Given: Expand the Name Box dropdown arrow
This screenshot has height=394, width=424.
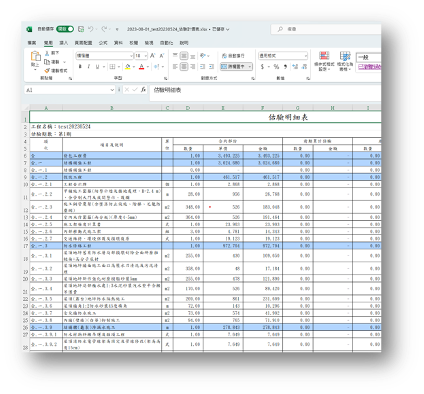Looking at the screenshot, I should coord(112,90).
